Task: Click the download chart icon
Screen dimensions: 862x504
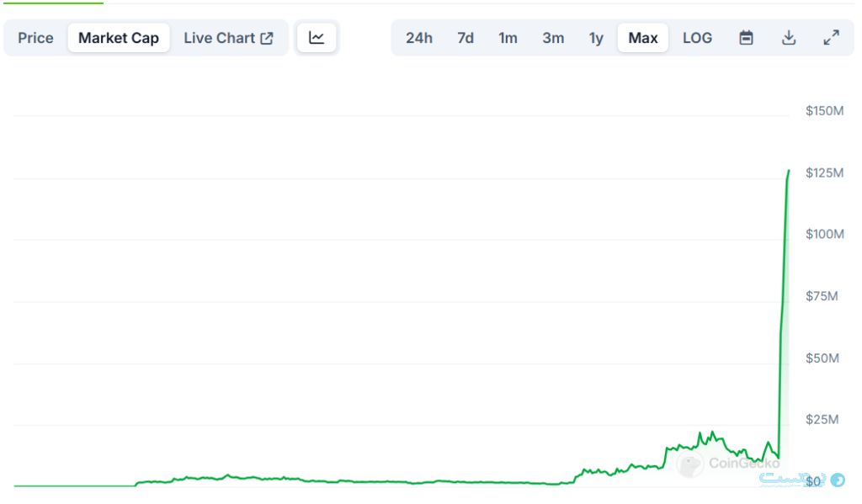Action: (x=789, y=38)
